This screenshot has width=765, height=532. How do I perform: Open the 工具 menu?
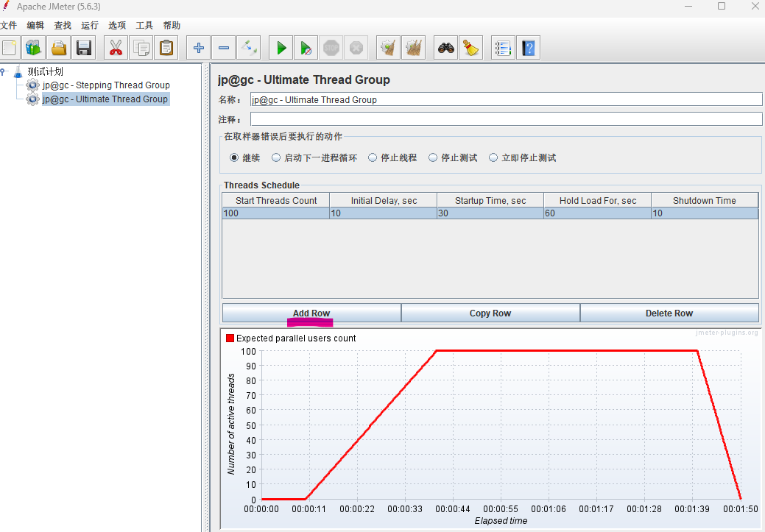[x=144, y=25]
